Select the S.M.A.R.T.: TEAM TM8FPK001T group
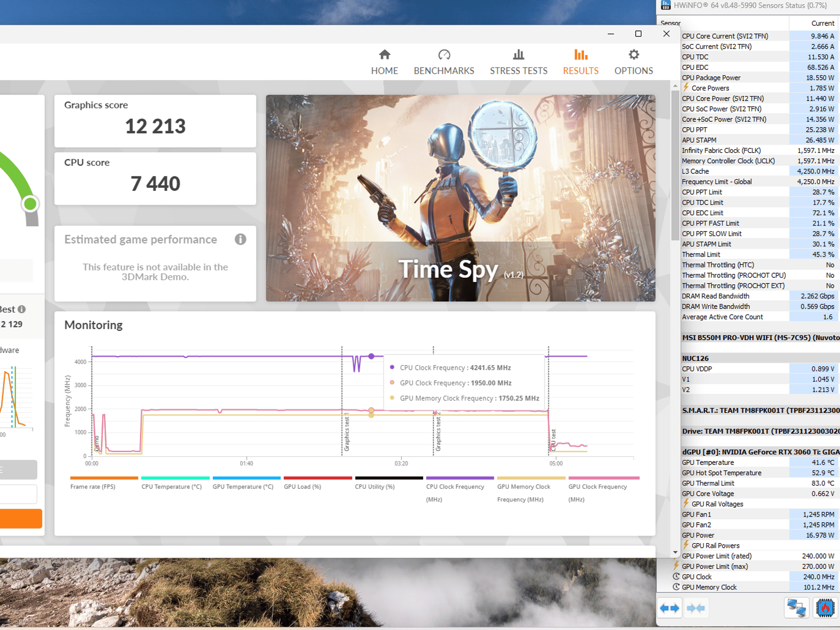The width and height of the screenshot is (840, 630). (x=760, y=410)
